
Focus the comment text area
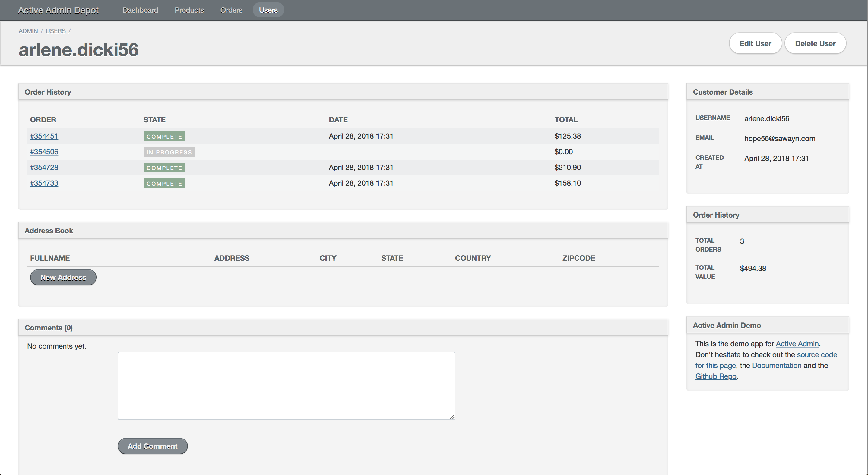click(286, 385)
